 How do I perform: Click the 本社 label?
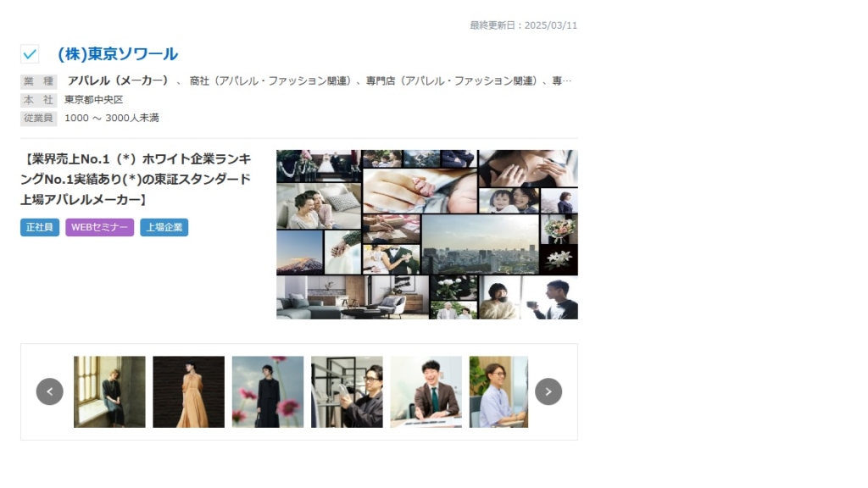pyautogui.click(x=39, y=100)
